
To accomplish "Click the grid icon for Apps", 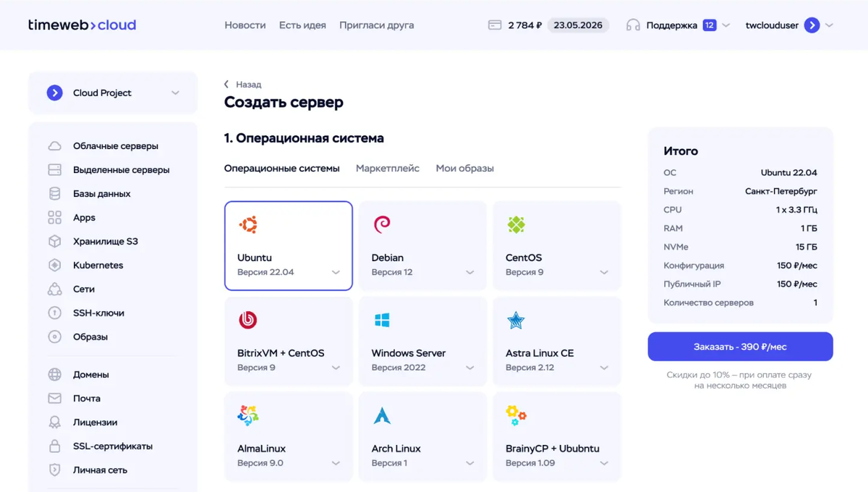I will (55, 218).
